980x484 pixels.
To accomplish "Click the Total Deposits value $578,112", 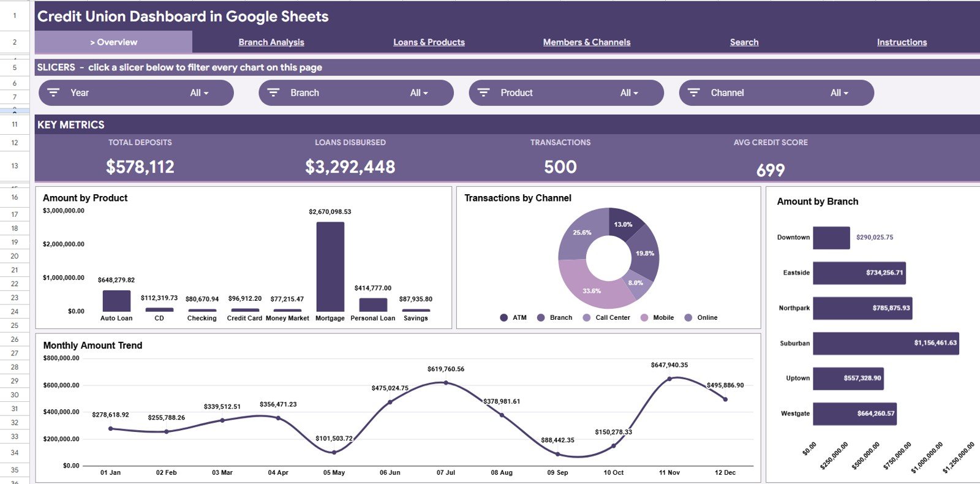I will (140, 167).
